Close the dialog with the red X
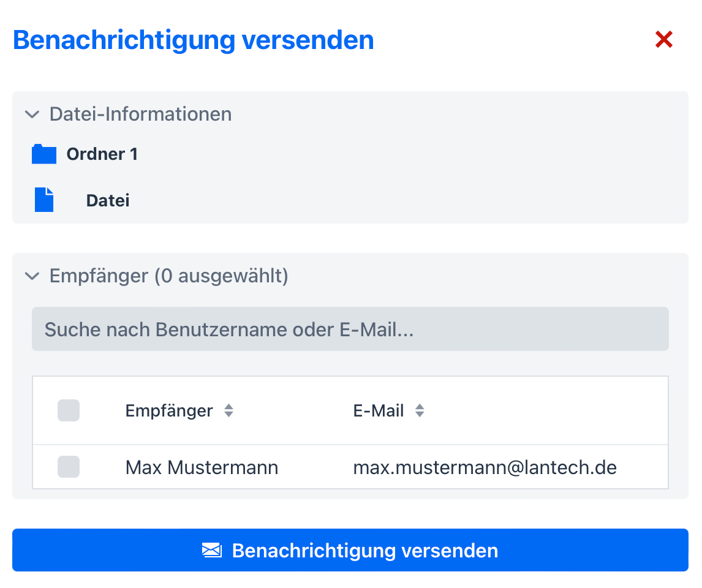 pos(664,40)
